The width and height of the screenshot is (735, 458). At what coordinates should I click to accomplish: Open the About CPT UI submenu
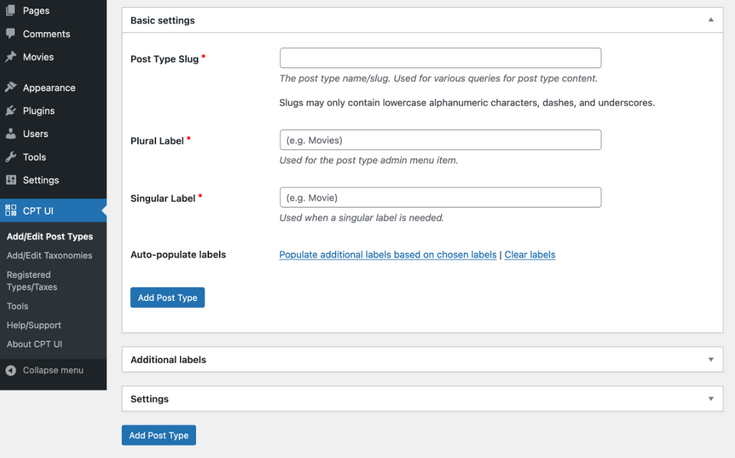coord(34,344)
